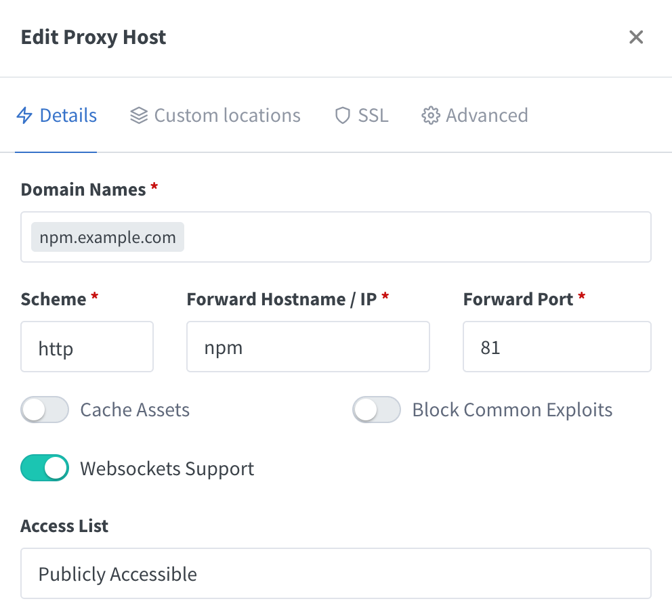Image resolution: width=672 pixels, height=616 pixels.
Task: Select the Details tab label
Action: (68, 116)
